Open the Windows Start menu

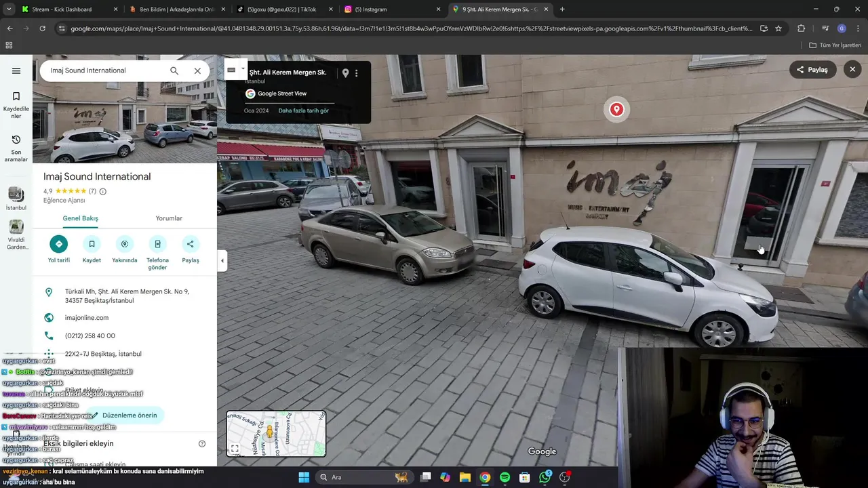(x=303, y=477)
